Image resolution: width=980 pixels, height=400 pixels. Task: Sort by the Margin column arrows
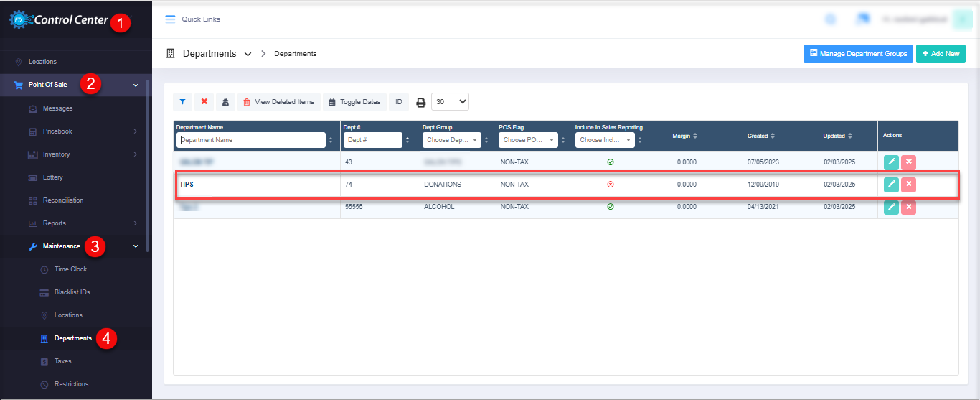point(694,136)
